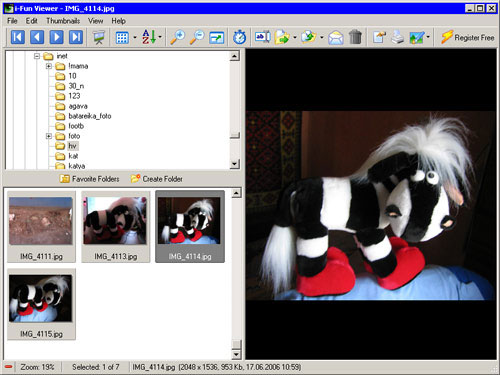Image resolution: width=500 pixels, height=375 pixels.
Task: Open the Edit menu
Action: 32,21
